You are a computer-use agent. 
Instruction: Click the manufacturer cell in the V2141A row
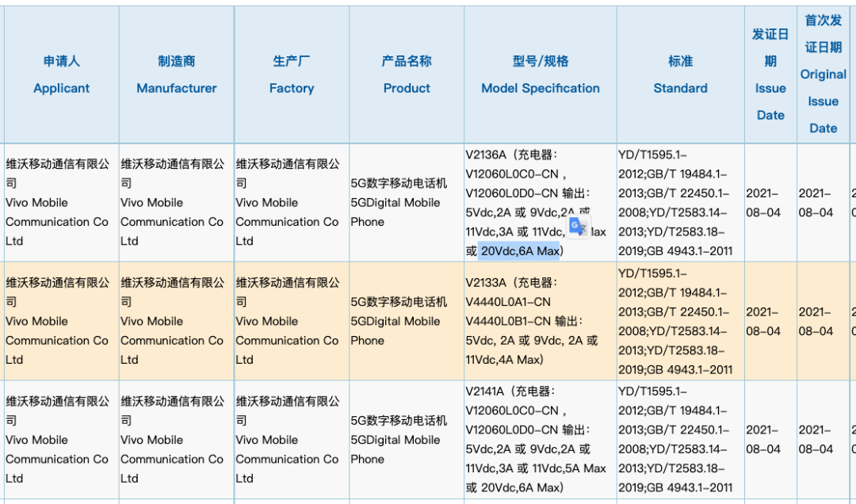pos(176,440)
